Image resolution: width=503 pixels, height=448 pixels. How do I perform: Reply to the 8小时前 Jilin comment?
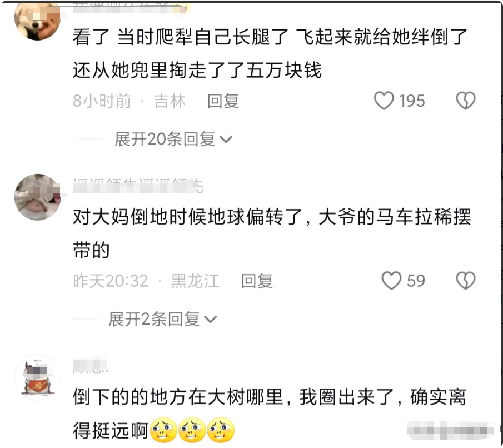point(223,101)
